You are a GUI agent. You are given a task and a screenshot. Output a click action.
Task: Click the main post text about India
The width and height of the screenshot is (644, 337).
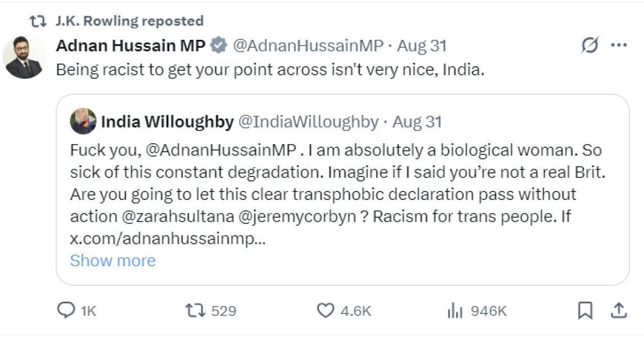pyautogui.click(x=270, y=70)
